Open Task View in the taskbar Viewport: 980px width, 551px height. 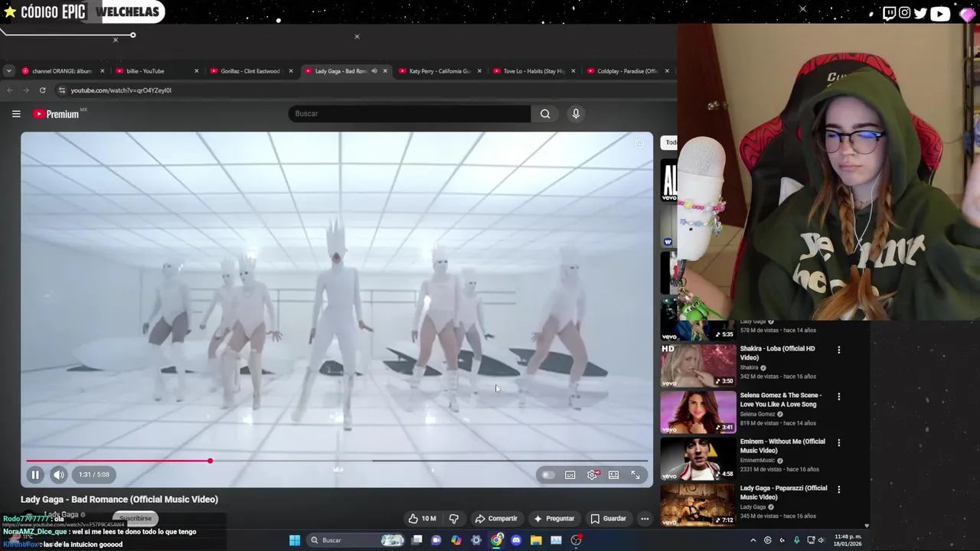[416, 540]
